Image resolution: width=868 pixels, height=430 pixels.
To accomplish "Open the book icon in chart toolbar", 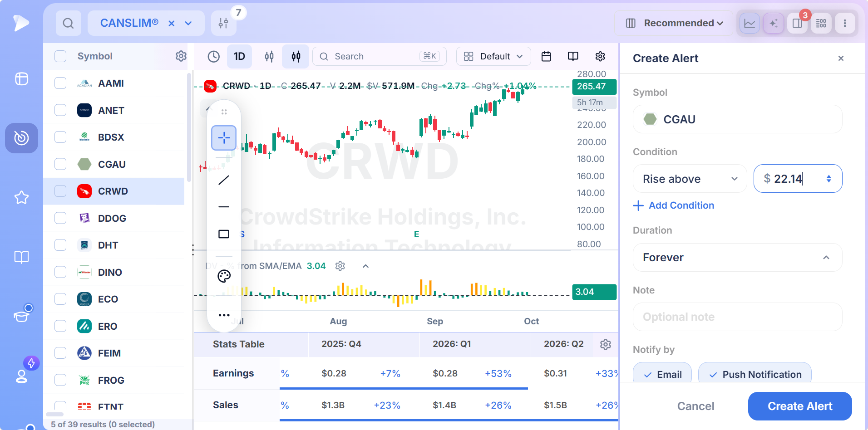I will [573, 56].
